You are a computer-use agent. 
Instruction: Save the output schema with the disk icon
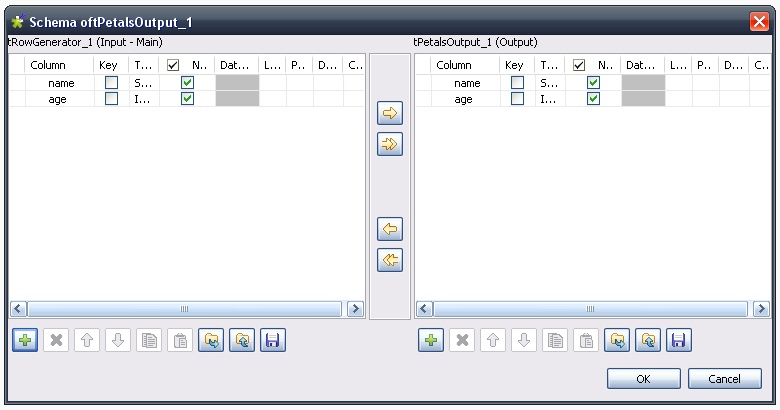pos(678,341)
